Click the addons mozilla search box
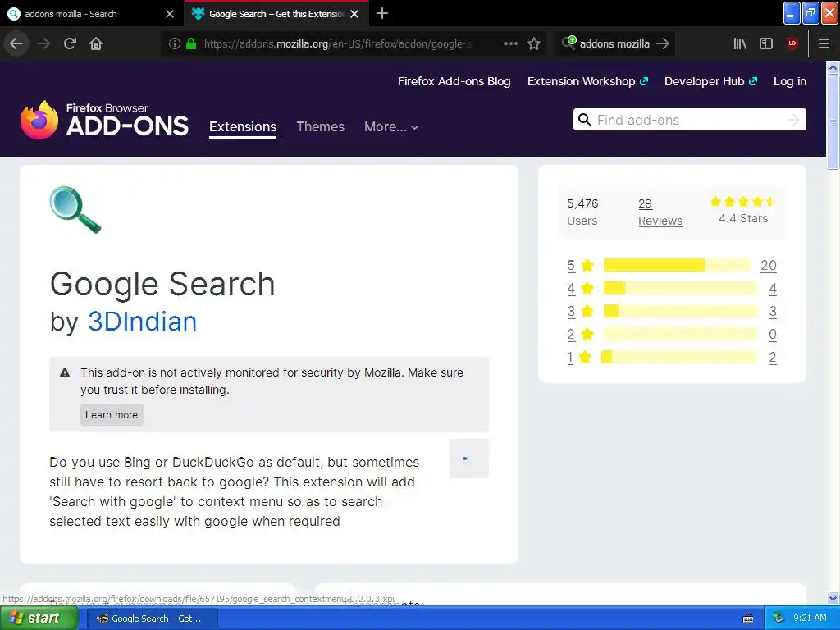 (x=614, y=43)
